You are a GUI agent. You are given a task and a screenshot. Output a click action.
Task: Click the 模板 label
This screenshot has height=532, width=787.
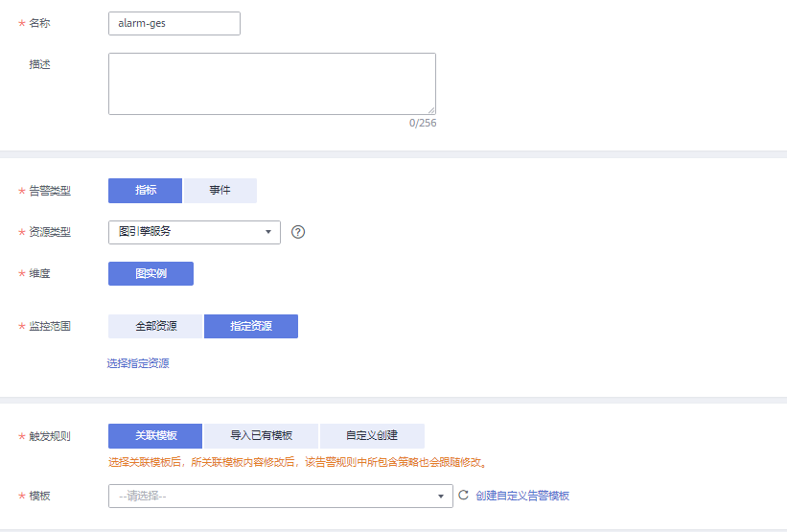39,496
